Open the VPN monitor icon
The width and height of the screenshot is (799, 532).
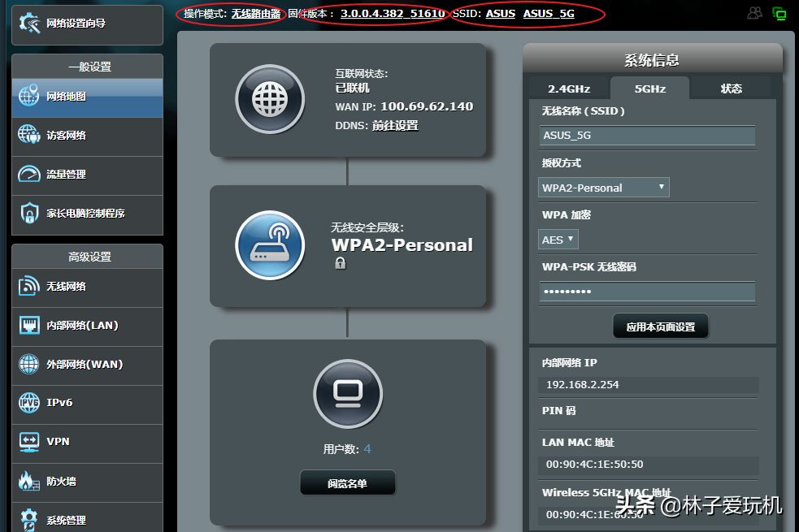[29, 441]
